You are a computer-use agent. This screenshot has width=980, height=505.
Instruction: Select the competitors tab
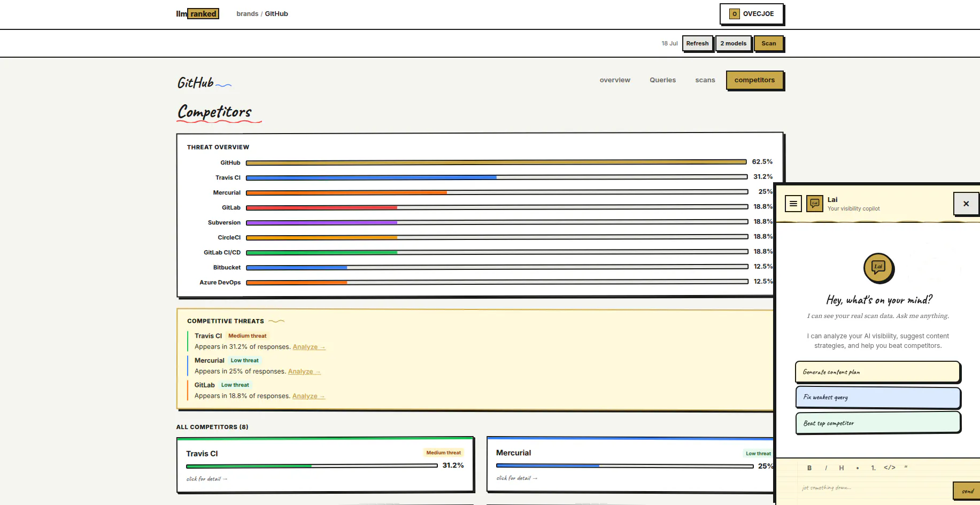pos(754,80)
